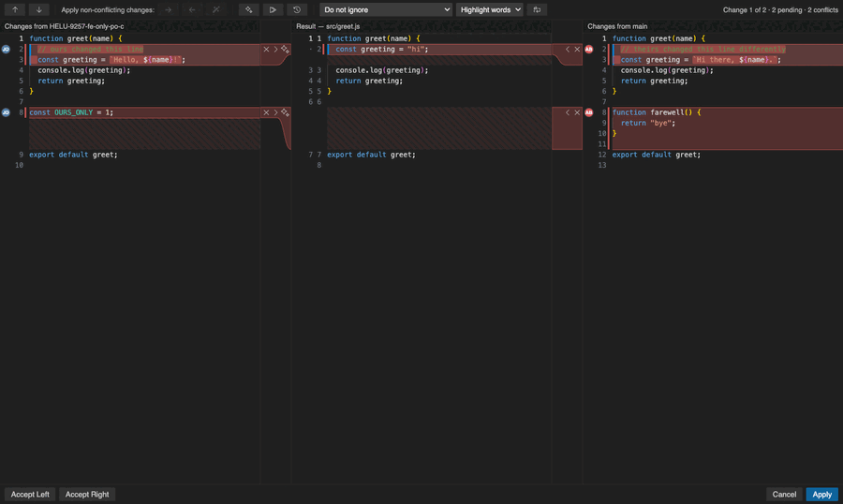Screen dimensions: 843x504
Task: Magic resolve left conflict at line 2
Action: (285, 49)
